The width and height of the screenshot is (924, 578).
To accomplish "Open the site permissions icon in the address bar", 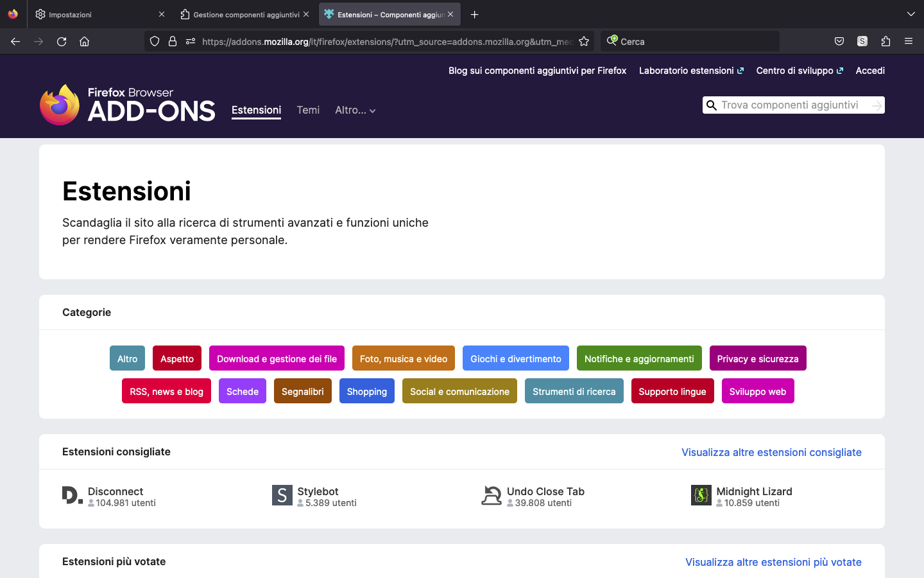I will 191,42.
